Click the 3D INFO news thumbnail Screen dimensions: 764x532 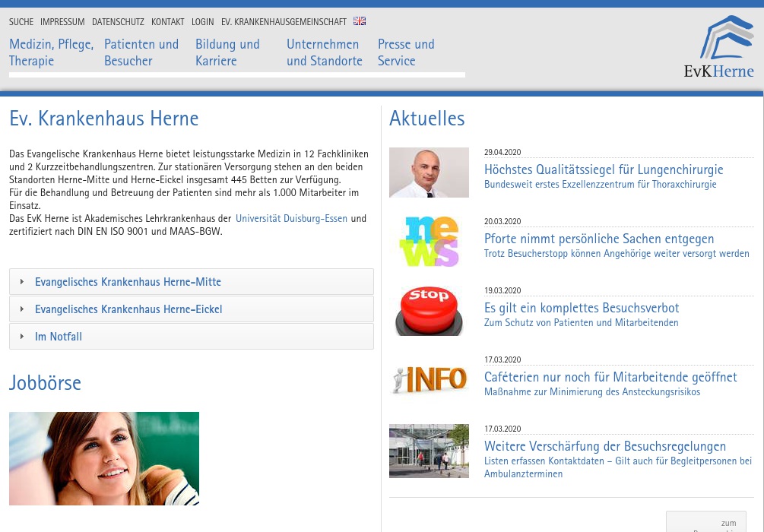coord(429,379)
